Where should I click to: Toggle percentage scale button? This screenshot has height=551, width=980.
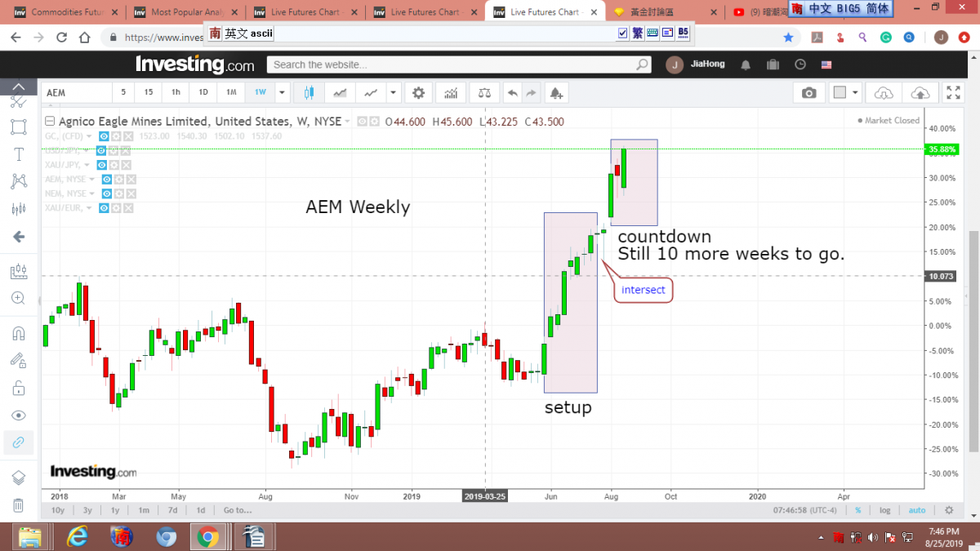click(857, 510)
